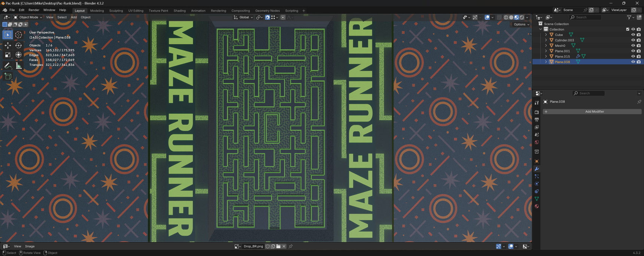The height and width of the screenshot is (256, 644).
Task: Pick the Measure tool
Action: tap(18, 66)
